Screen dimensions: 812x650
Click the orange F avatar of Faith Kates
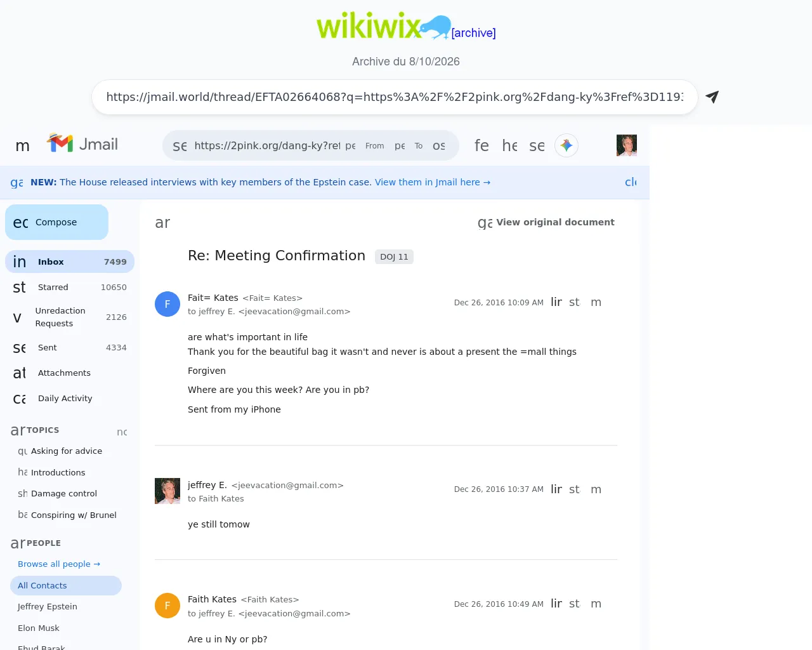point(167,606)
